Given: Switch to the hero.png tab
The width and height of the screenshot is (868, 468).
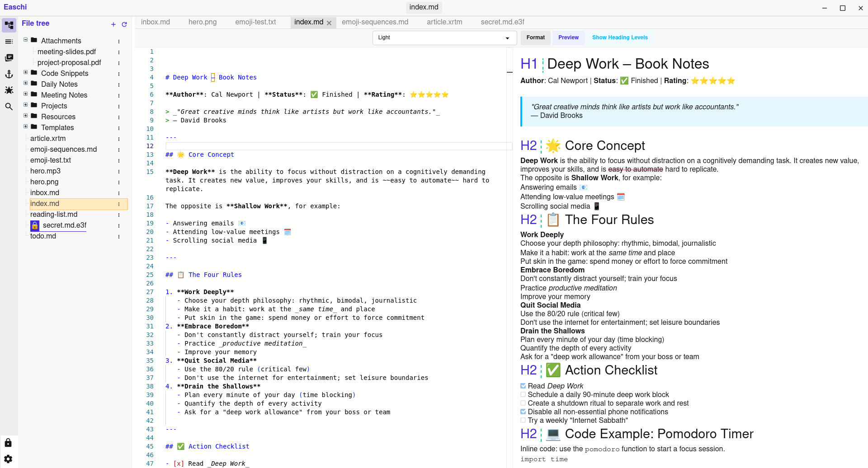Looking at the screenshot, I should click(x=203, y=22).
